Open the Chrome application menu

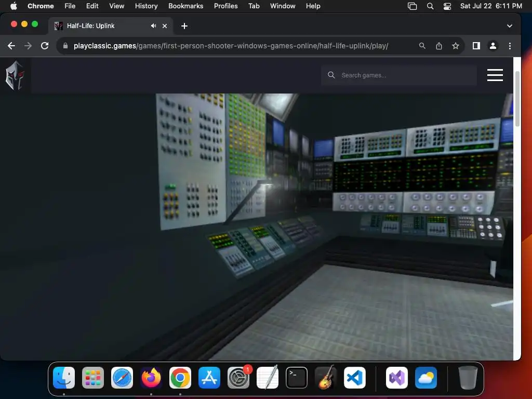click(41, 6)
